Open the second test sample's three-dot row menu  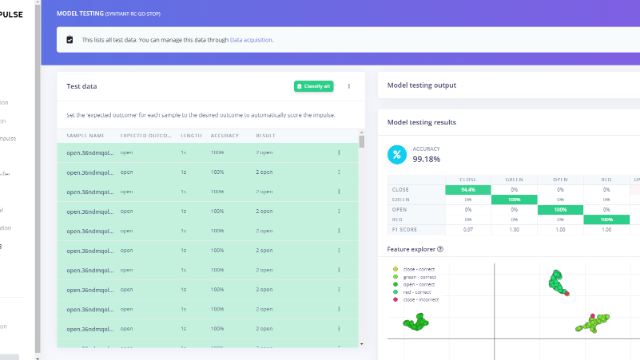point(339,172)
